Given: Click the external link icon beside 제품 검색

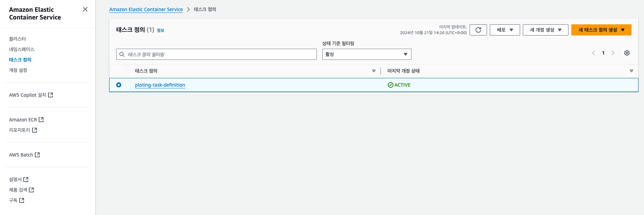Looking at the screenshot, I should (31, 190).
